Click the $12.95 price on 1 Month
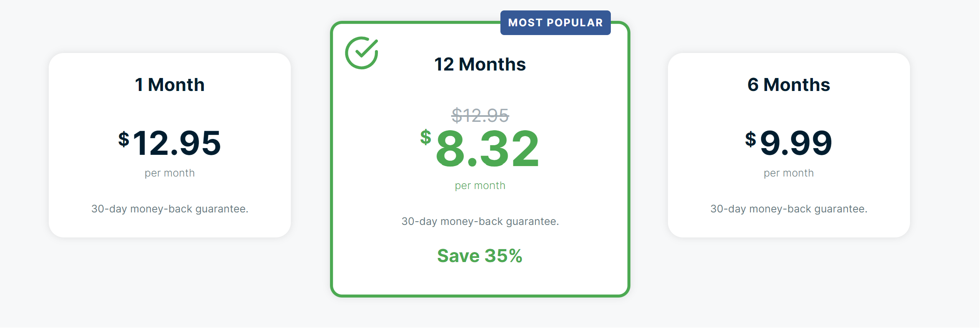The width and height of the screenshot is (980, 328). (170, 143)
